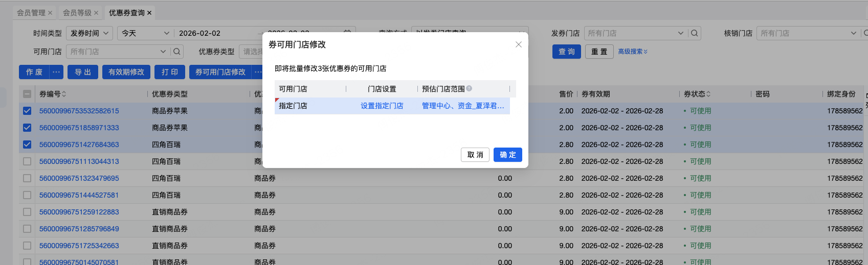This screenshot has width=868, height=265.
Task: Check coupon 56000996751444527581 checkbox
Action: coord(27,195)
